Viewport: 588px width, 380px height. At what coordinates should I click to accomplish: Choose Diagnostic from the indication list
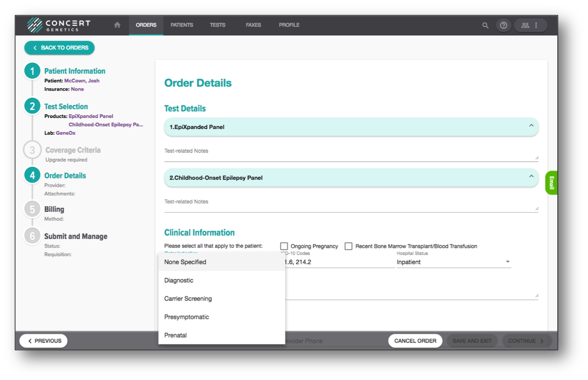pyautogui.click(x=179, y=280)
